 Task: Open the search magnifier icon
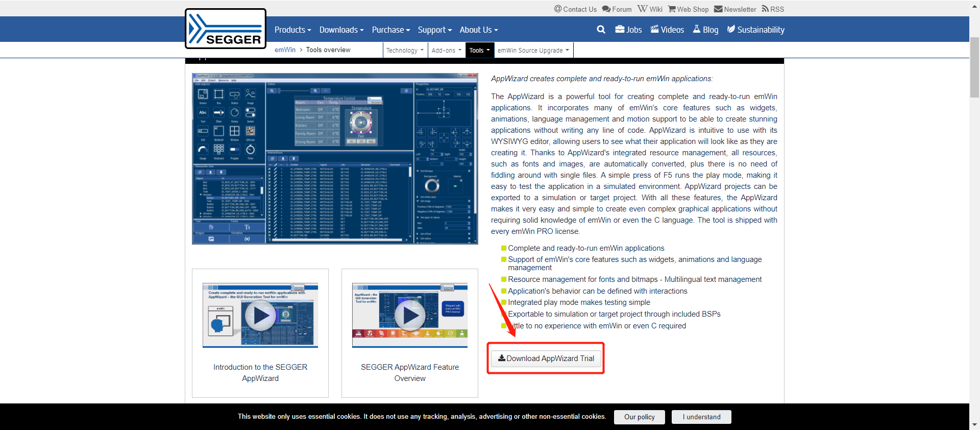pos(601,30)
